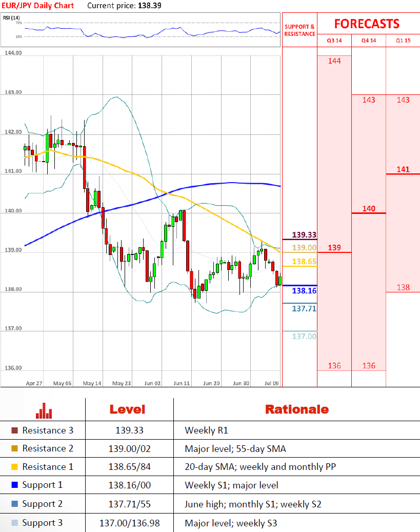Click the 139.00 resistance level marker
Image resolution: width=420 pixels, height=532 pixels.
304,248
